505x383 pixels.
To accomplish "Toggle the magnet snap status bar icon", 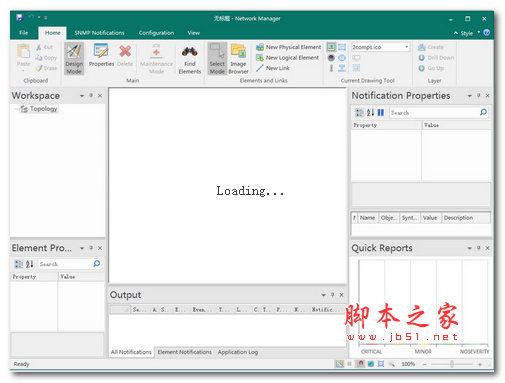I will coord(360,364).
